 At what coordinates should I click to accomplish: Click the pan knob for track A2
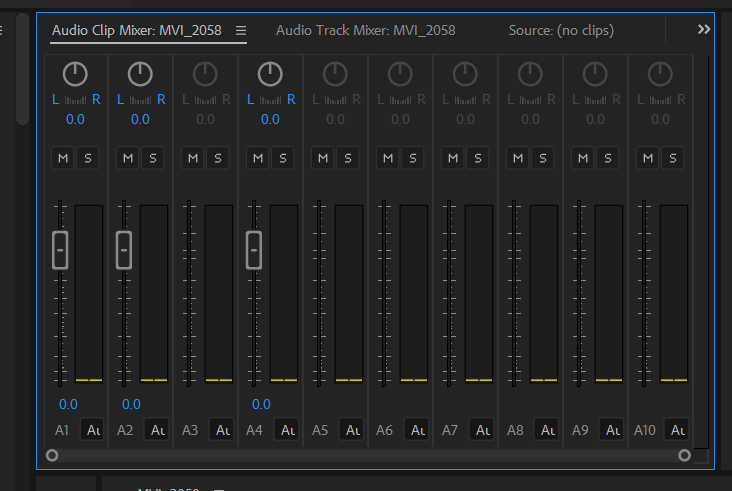(x=140, y=73)
